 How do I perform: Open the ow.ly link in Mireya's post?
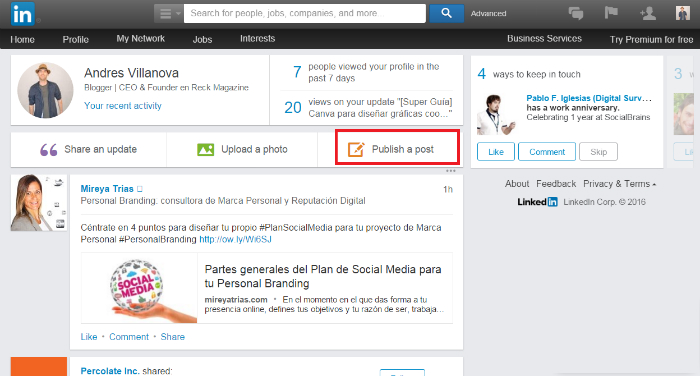[x=235, y=239]
